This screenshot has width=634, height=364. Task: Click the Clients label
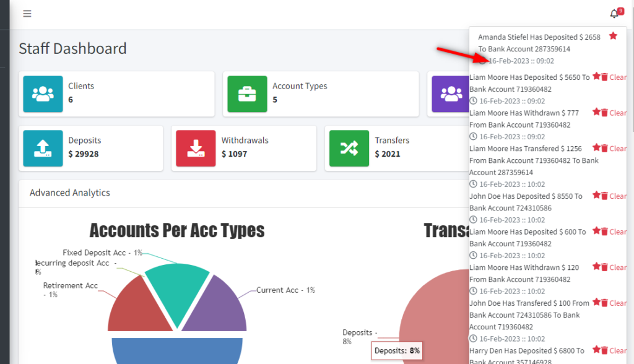81,86
